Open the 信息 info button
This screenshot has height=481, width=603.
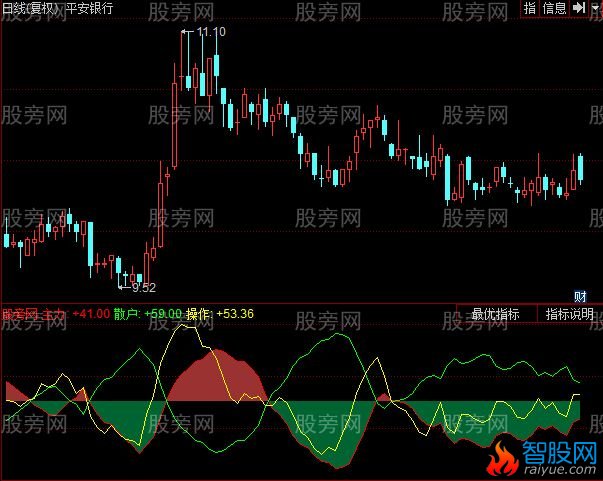point(555,8)
